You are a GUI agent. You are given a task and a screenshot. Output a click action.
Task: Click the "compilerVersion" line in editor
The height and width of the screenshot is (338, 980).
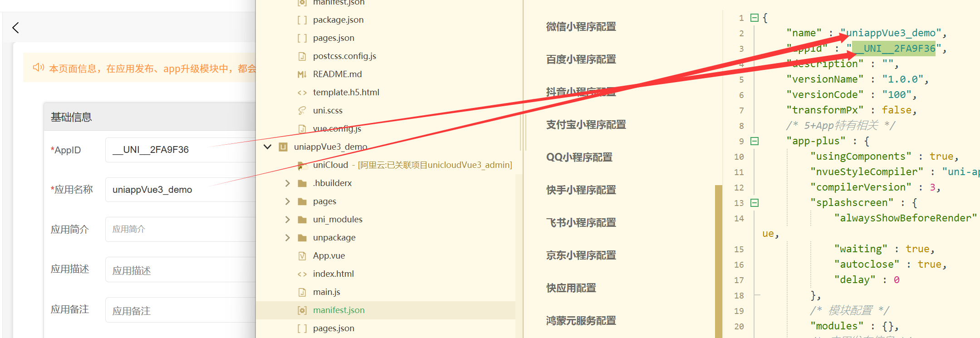tap(875, 187)
